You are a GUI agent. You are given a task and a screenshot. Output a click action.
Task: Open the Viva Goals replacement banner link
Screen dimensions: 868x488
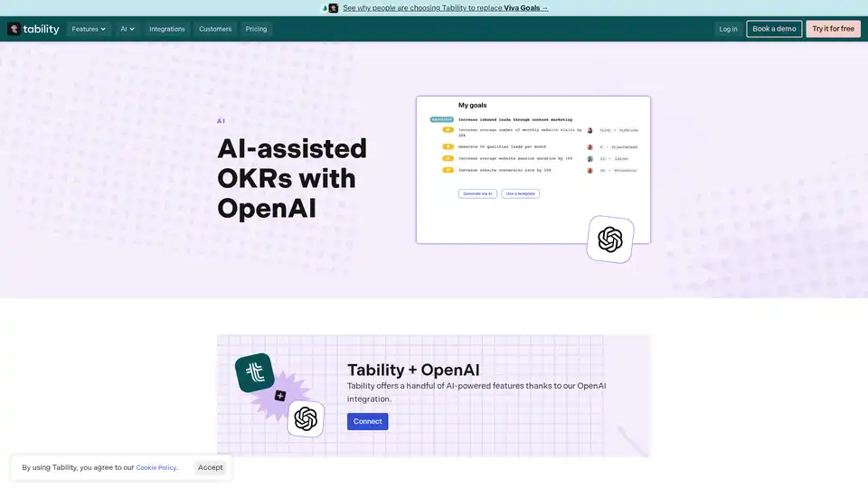445,8
